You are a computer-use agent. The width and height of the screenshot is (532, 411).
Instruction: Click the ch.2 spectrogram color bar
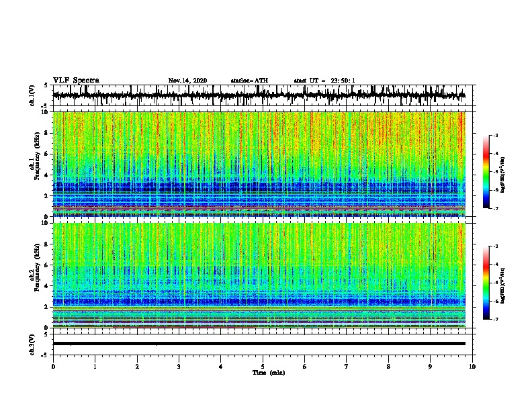(x=486, y=283)
